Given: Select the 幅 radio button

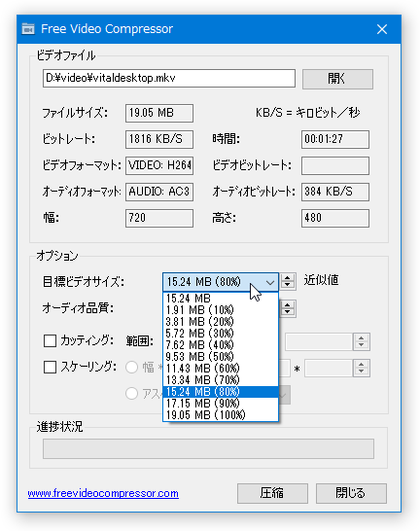Looking at the screenshot, I should pos(131,367).
